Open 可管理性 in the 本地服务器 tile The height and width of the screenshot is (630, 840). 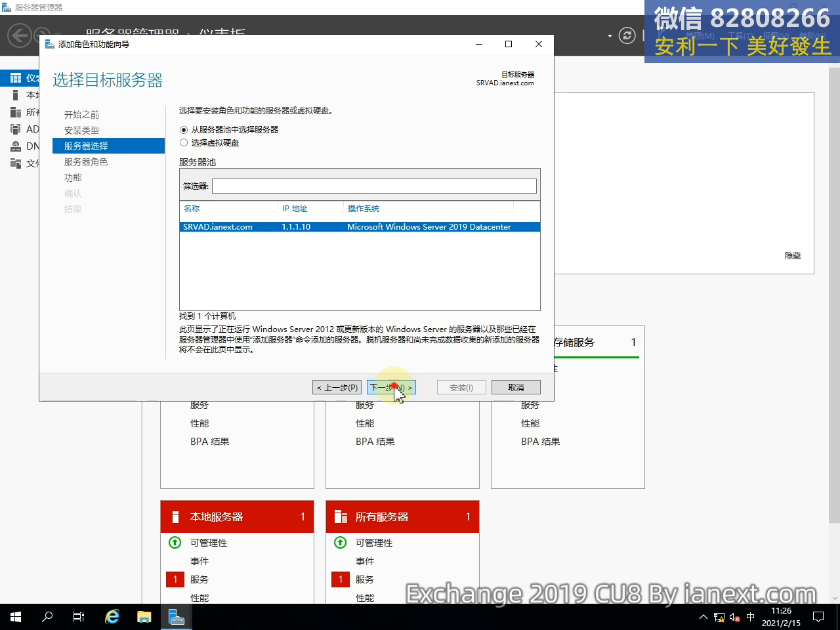pyautogui.click(x=209, y=543)
